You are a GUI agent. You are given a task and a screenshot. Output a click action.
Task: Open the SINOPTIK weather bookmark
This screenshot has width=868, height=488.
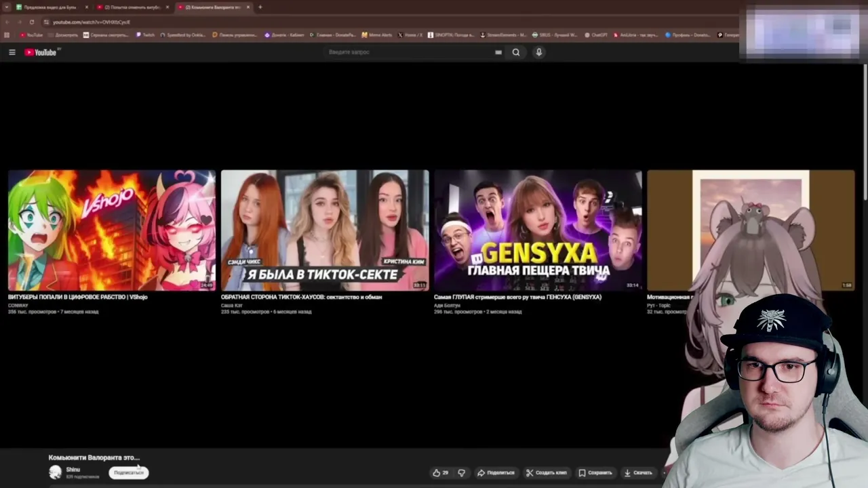click(x=451, y=35)
